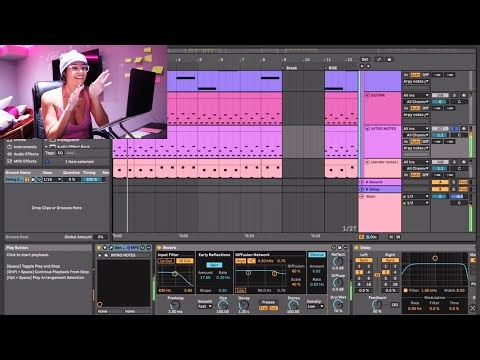Fold the slander notes track
This screenshot has height=360, width=480.
pos(367,162)
